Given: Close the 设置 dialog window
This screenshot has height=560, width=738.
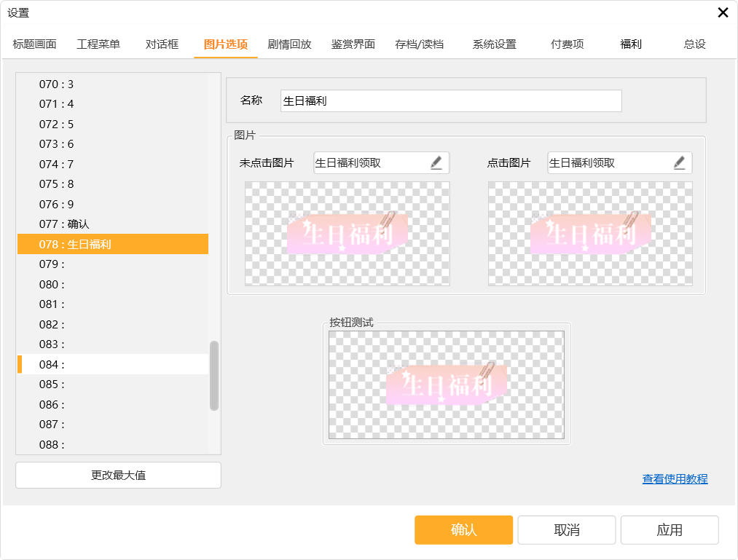Looking at the screenshot, I should coord(723,12).
